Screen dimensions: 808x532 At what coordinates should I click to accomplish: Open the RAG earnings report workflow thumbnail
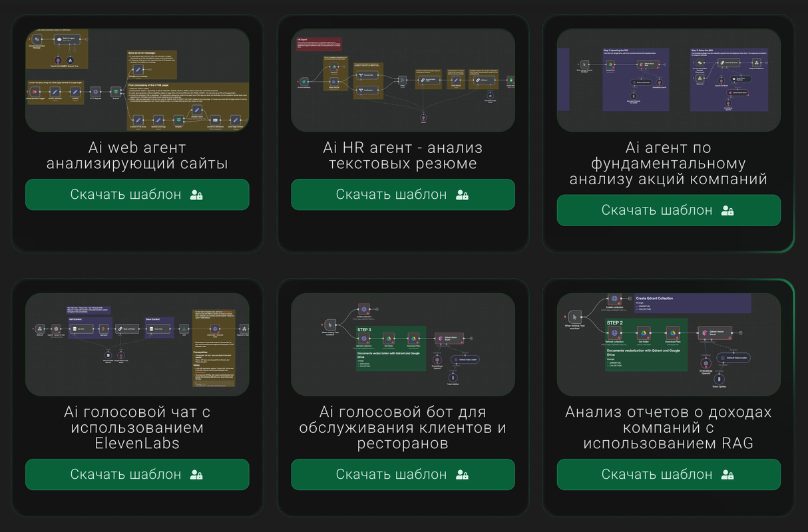point(669,344)
